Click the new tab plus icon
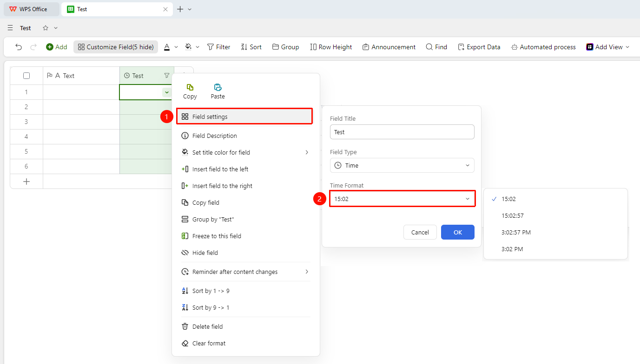Image resolution: width=640 pixels, height=364 pixels. point(180,9)
